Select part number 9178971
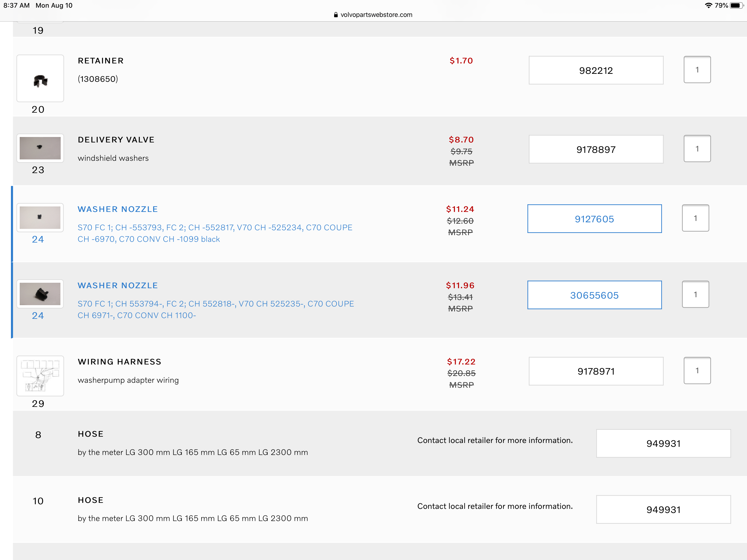The width and height of the screenshot is (747, 560). (596, 371)
